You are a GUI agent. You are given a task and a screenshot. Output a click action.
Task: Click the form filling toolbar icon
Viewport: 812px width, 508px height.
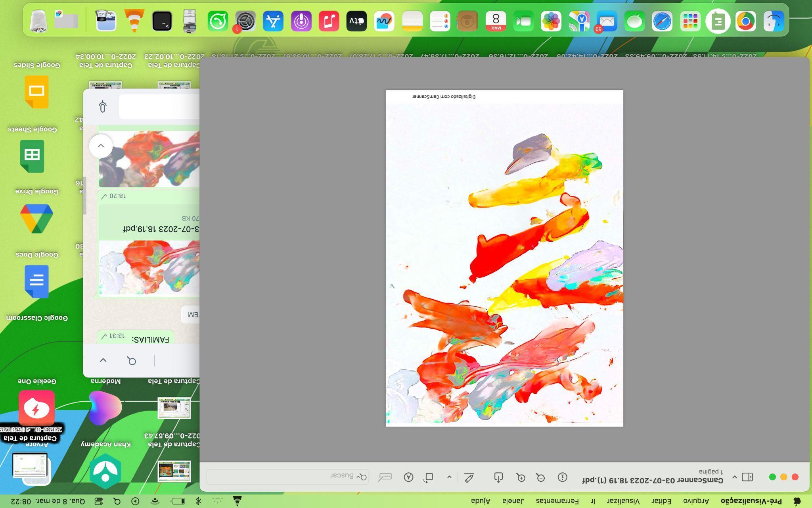point(385,477)
